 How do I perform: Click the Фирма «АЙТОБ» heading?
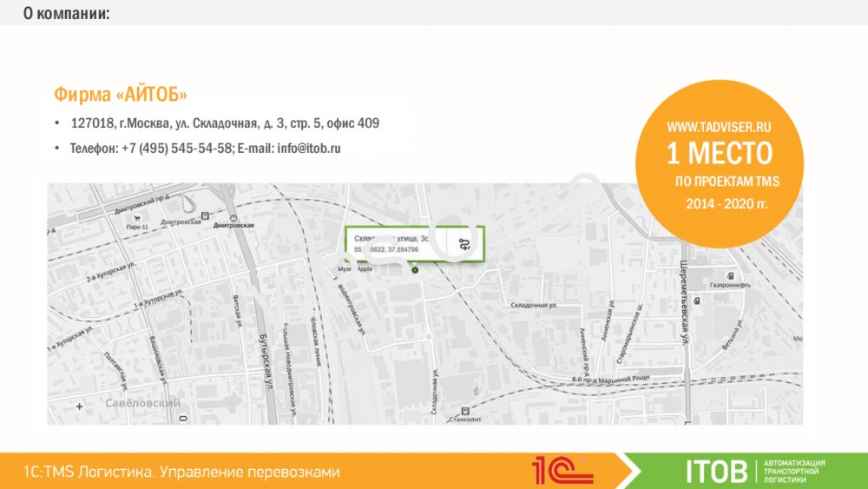tap(120, 94)
